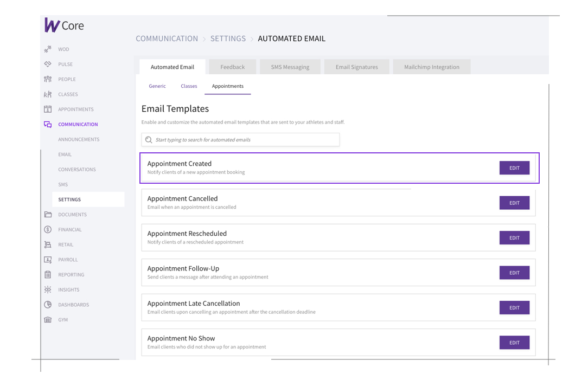
Task: Open Pulse via its sidebar icon
Action: [48, 64]
